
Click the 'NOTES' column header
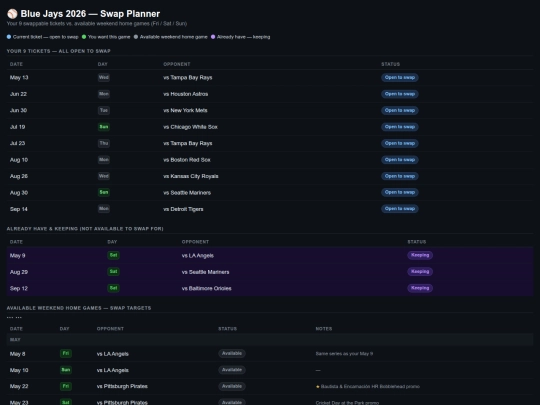click(324, 329)
